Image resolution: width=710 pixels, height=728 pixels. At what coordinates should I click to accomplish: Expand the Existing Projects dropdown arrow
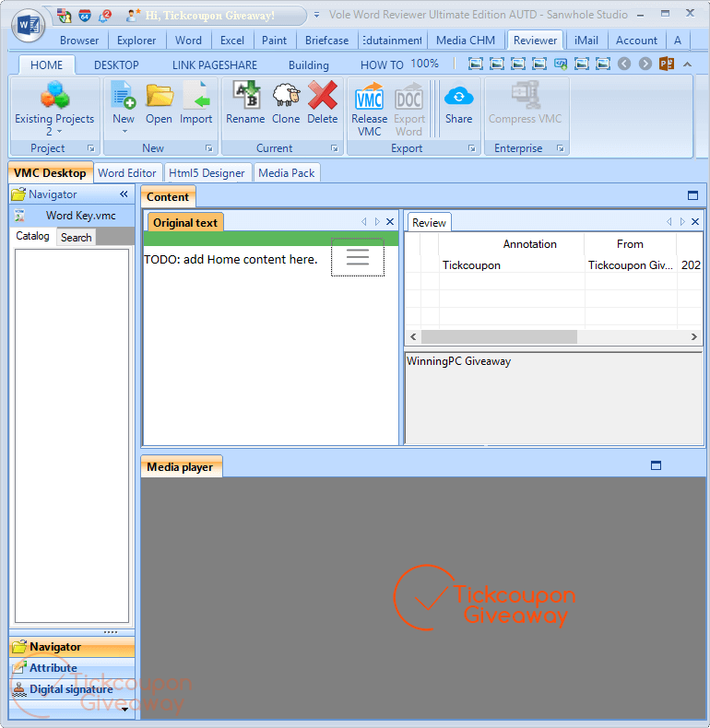point(60,132)
